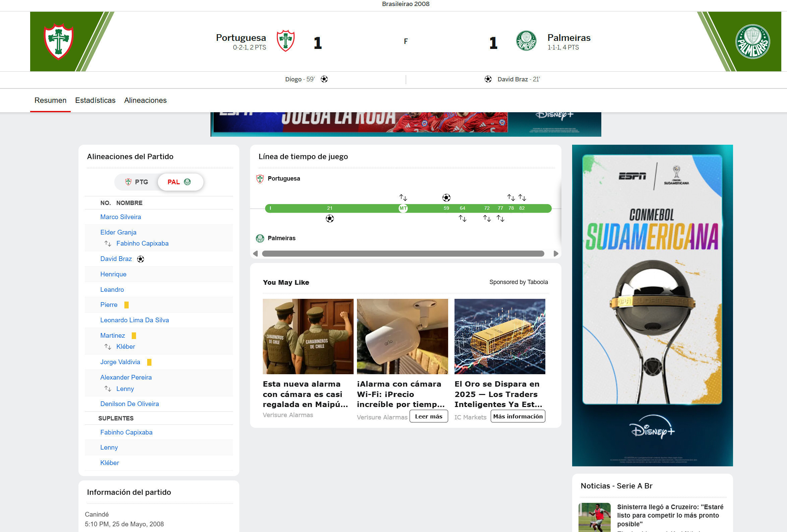Open Jorge Valdivia player link
Viewport: 787px width, 532px height.
coord(120,362)
